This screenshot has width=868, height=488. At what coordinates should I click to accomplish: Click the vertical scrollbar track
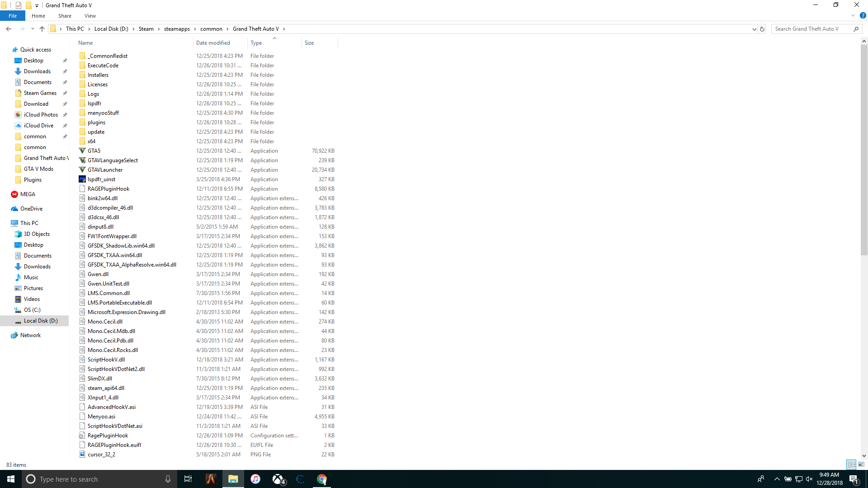(x=864, y=352)
